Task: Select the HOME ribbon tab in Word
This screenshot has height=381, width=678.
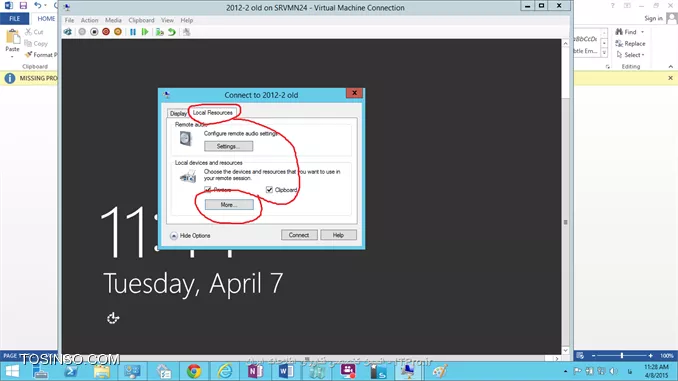Action: 45,19
